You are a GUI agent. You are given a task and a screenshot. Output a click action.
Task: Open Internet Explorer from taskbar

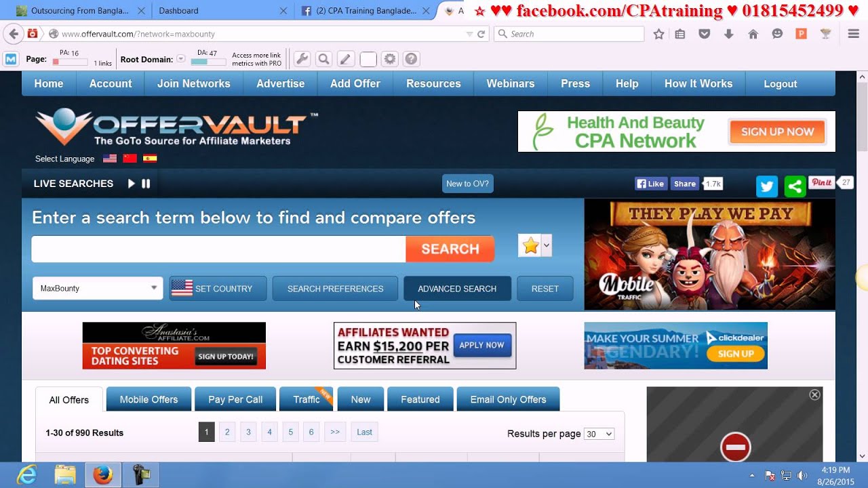coord(26,475)
